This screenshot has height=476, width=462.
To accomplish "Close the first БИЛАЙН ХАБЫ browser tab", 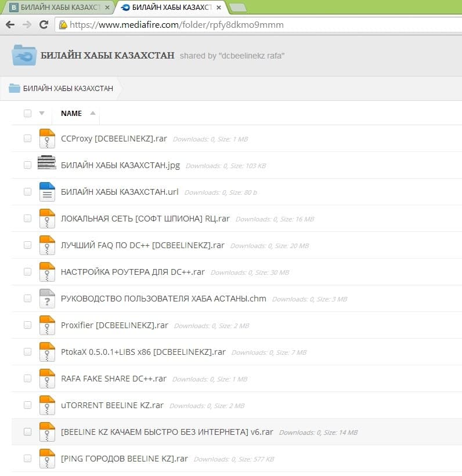I will (107, 8).
